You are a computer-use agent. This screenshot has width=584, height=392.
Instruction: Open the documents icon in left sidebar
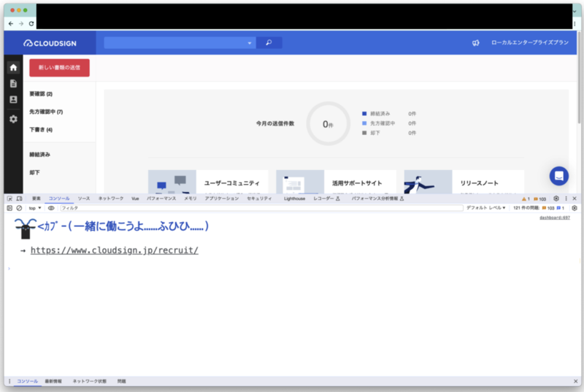pyautogui.click(x=13, y=83)
